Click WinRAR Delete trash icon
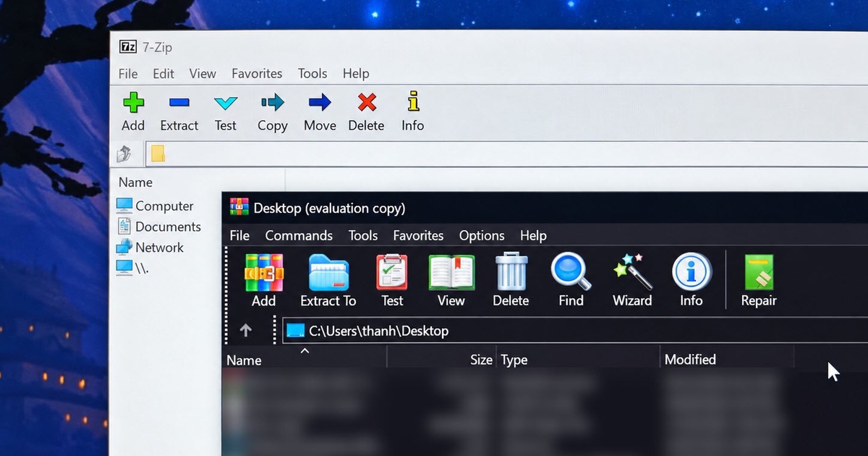This screenshot has width=868, height=456. (x=511, y=271)
